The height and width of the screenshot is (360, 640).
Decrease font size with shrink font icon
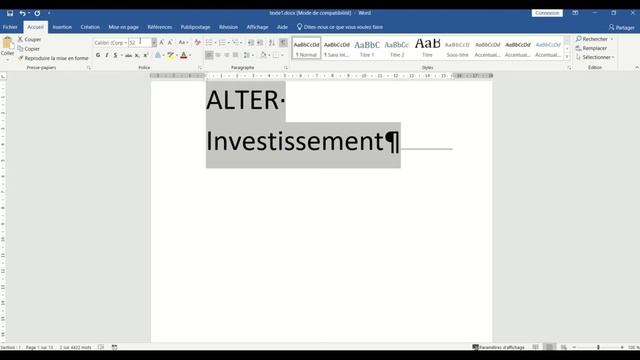pos(170,42)
